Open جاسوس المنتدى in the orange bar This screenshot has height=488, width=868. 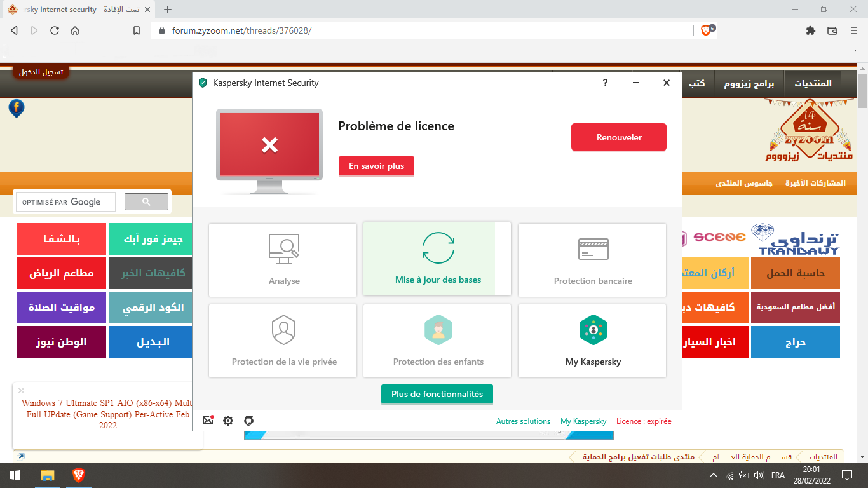pos(744,183)
